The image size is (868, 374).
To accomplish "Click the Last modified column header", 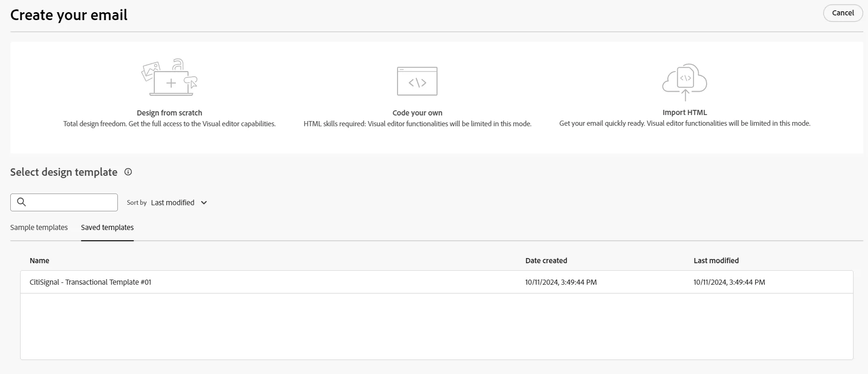I will (x=716, y=260).
